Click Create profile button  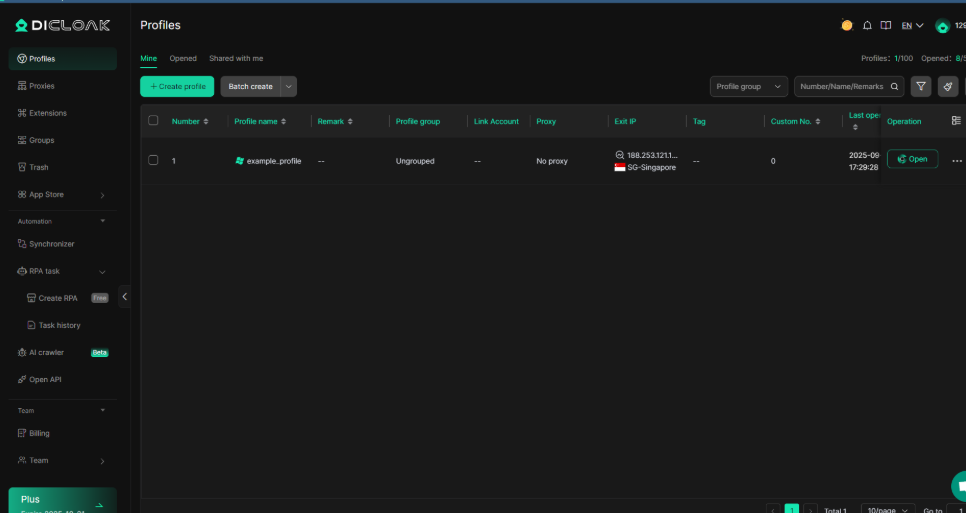(177, 87)
